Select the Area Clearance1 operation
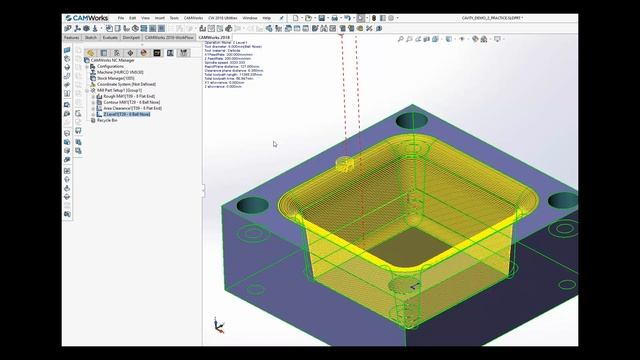 pos(132,109)
